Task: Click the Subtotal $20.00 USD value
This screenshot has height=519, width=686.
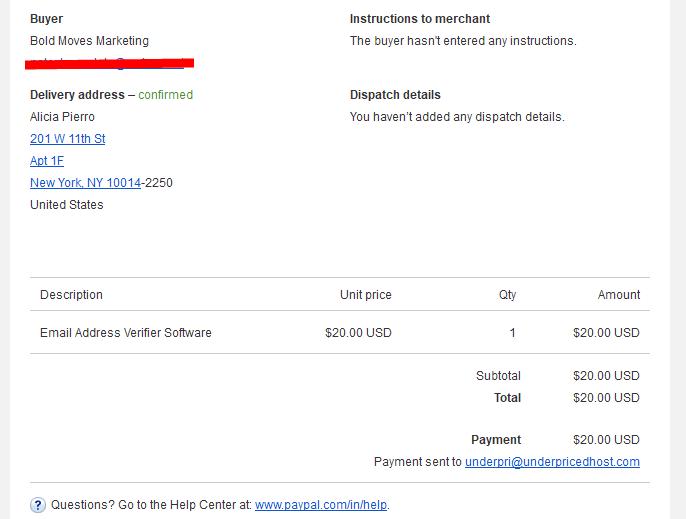Action: pos(606,375)
